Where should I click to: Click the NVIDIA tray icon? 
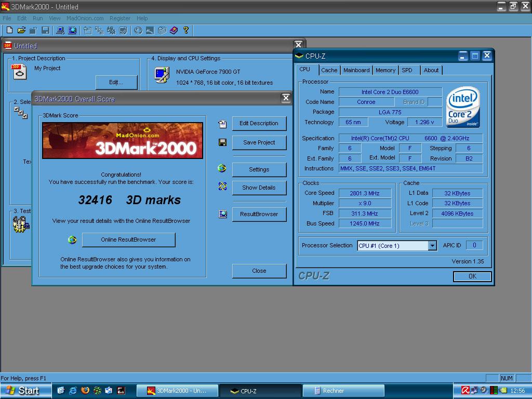[503, 390]
